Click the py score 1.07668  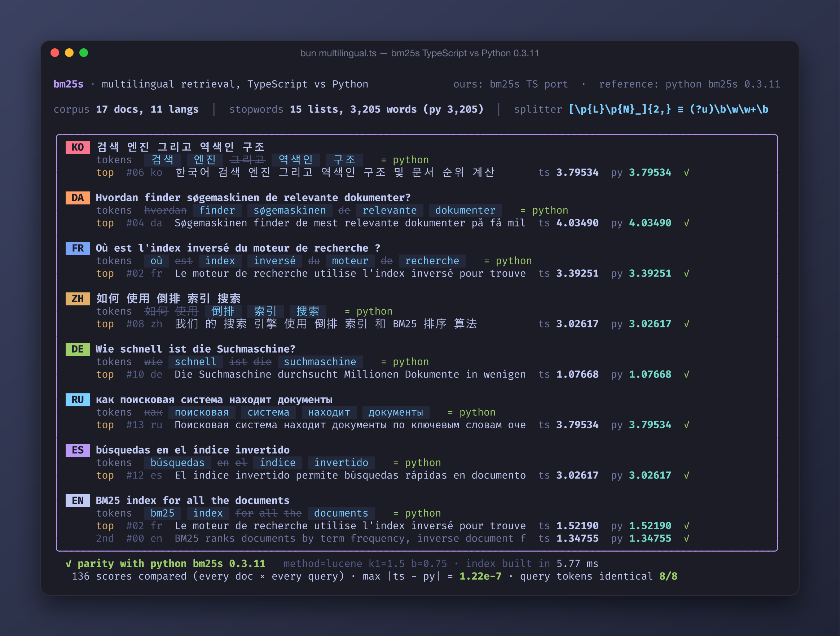[x=650, y=374]
